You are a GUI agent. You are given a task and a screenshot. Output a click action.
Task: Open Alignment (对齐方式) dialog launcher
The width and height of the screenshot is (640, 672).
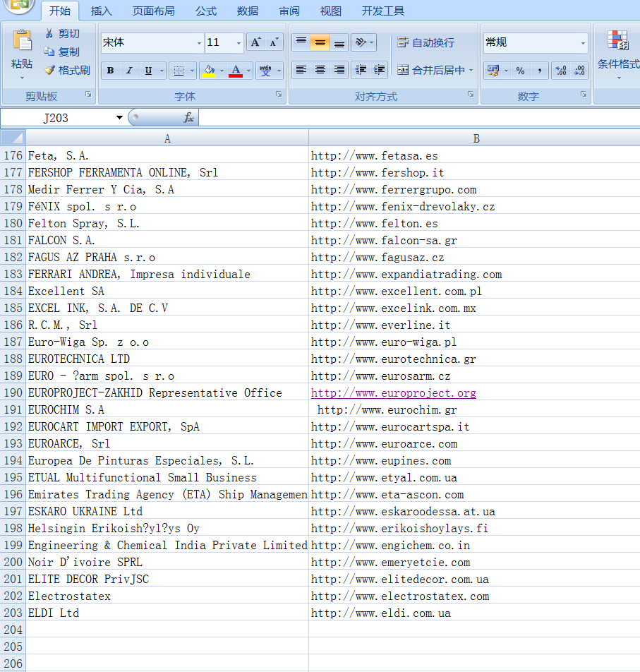click(x=471, y=95)
